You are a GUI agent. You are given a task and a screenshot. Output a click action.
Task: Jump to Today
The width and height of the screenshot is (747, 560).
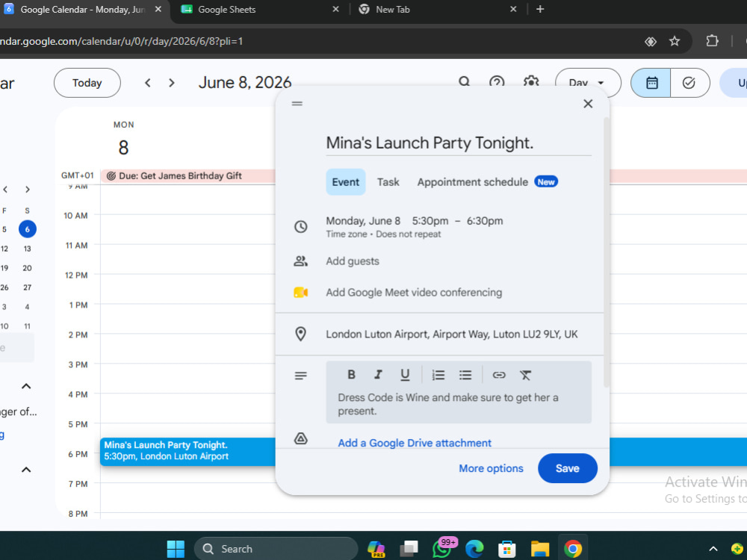pos(87,83)
